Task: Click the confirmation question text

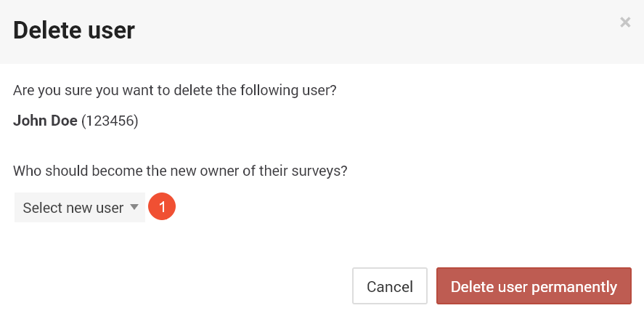Action: click(x=174, y=90)
